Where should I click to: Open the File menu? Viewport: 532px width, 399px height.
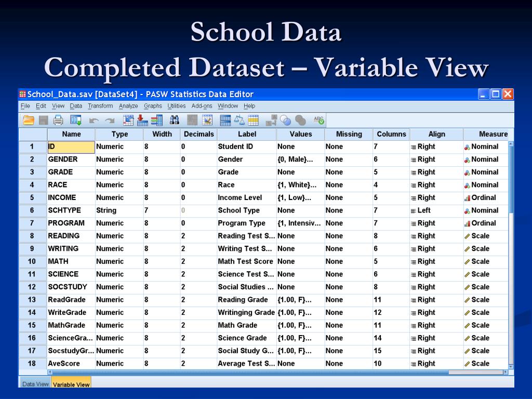point(25,106)
